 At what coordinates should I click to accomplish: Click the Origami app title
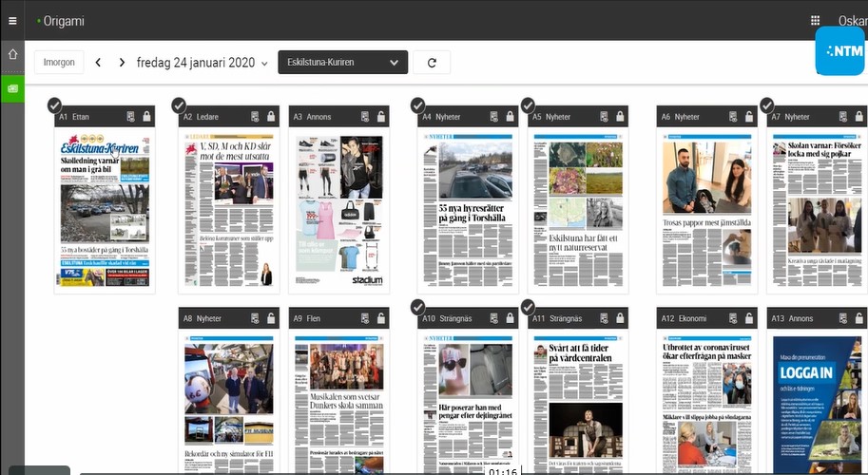64,21
